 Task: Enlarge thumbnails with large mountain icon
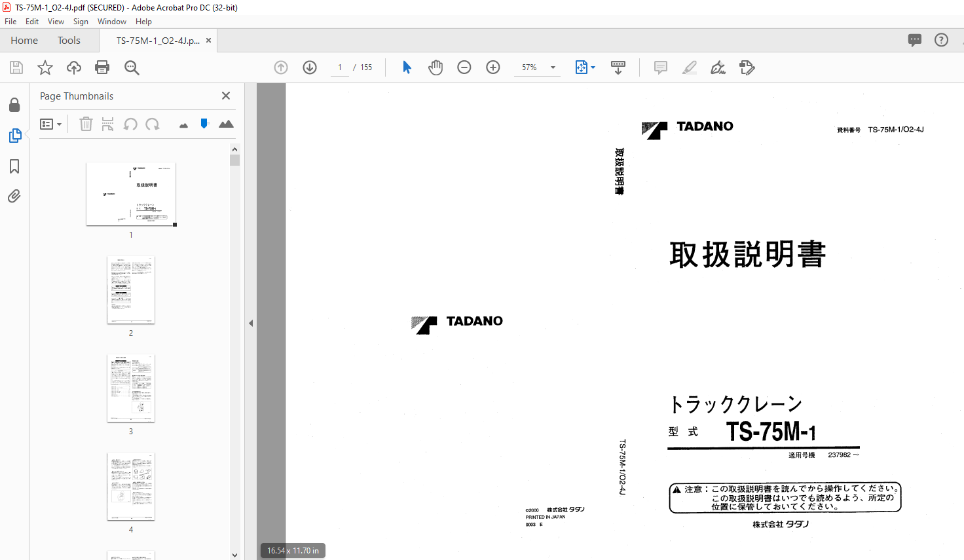[226, 124]
